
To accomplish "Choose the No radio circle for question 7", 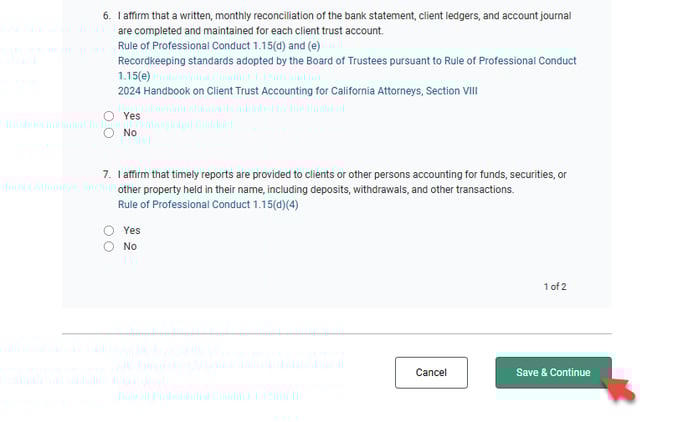I will 109,246.
